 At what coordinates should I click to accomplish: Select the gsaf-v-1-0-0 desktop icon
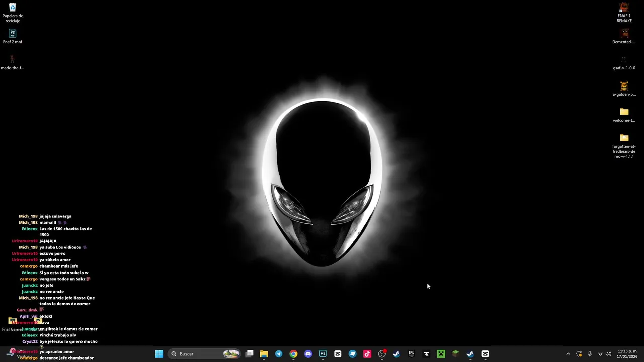(x=624, y=63)
